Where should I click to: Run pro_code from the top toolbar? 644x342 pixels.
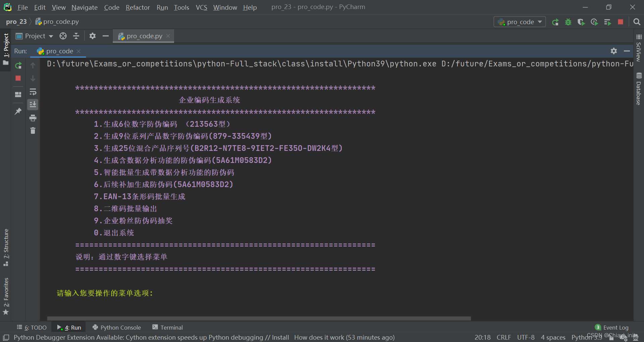click(x=555, y=22)
